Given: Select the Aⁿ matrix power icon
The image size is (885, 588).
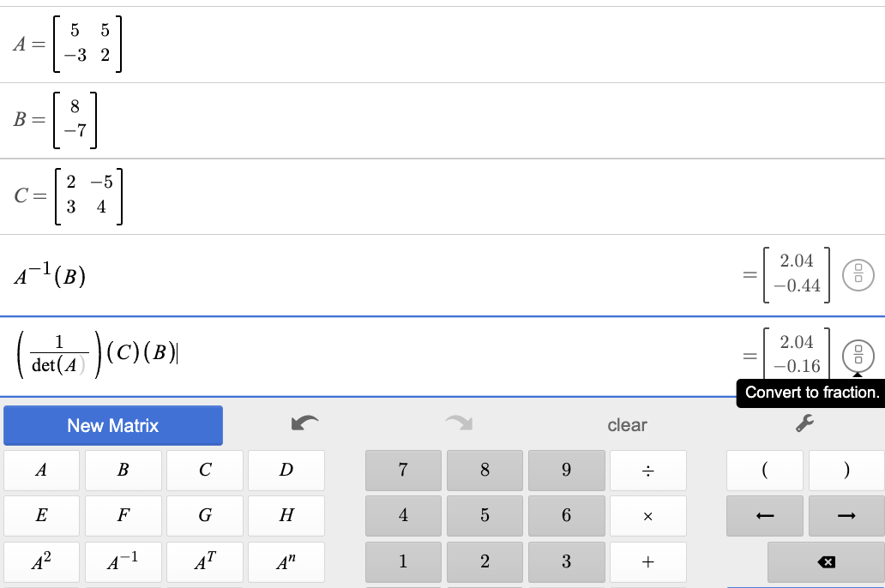Looking at the screenshot, I should [x=286, y=561].
